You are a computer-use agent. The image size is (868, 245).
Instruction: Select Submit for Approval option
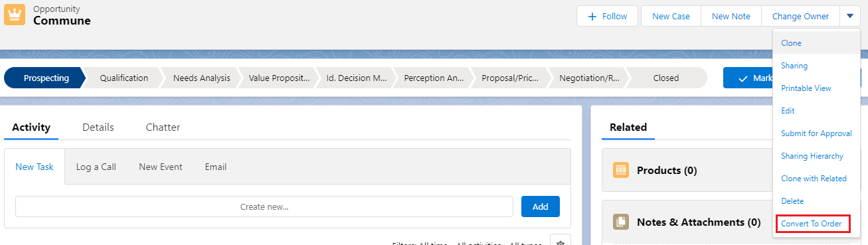point(816,133)
